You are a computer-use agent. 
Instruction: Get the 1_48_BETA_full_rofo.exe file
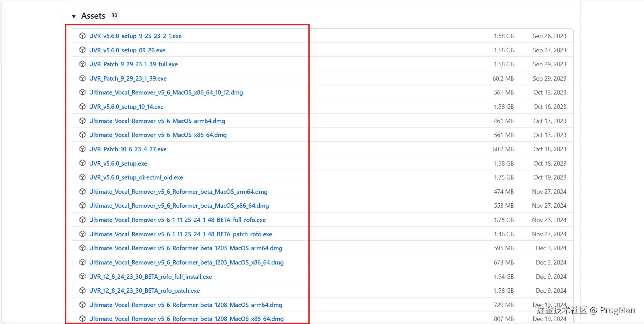tap(178, 220)
